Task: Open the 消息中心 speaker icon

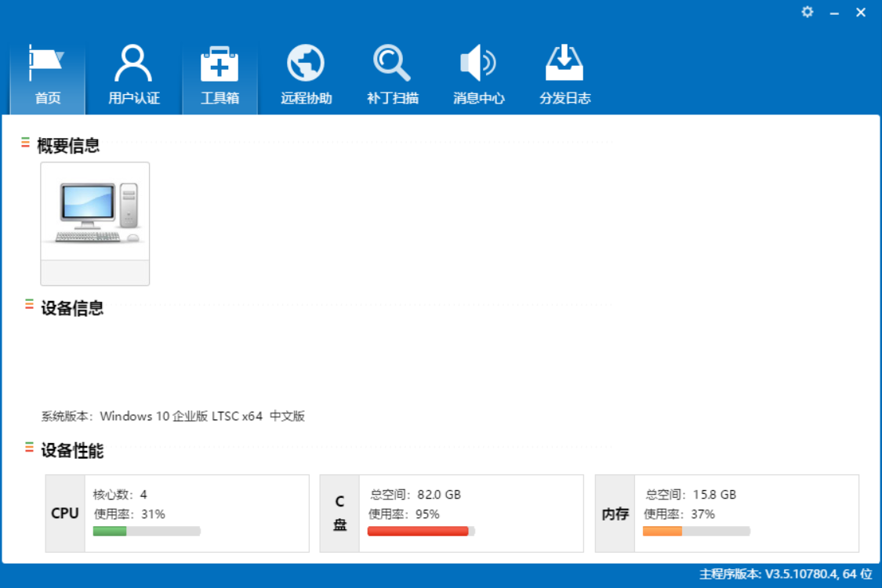Action: point(478,63)
